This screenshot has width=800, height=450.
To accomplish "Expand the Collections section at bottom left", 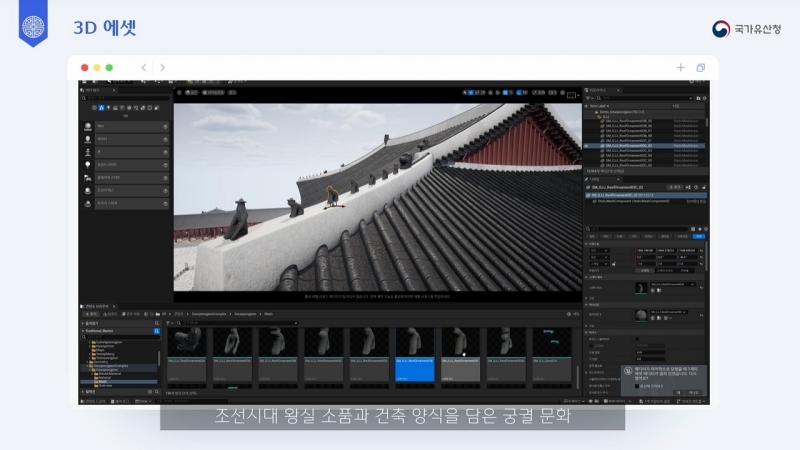I will click(x=83, y=392).
